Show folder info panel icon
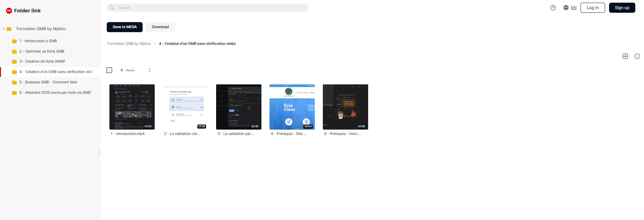Viewport: 644px width, 220px height. click(637, 56)
